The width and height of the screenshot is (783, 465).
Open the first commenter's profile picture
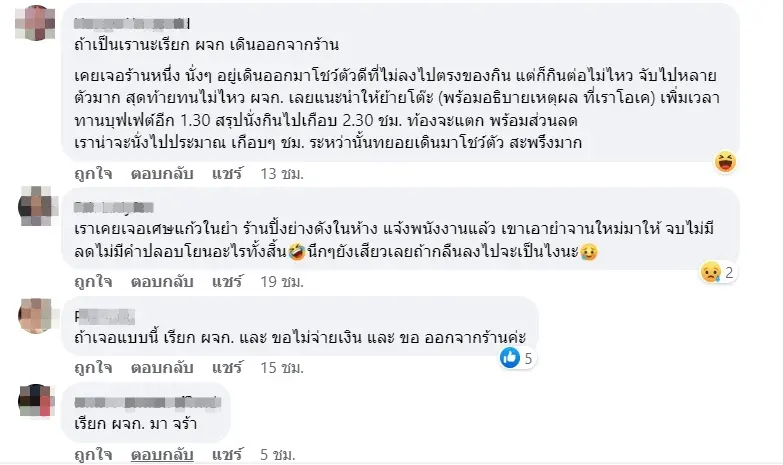(37, 22)
